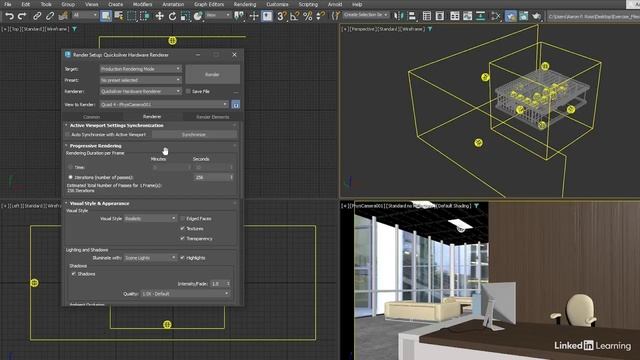
Task: Choose the Select and Place tool
Action: coord(198,16)
